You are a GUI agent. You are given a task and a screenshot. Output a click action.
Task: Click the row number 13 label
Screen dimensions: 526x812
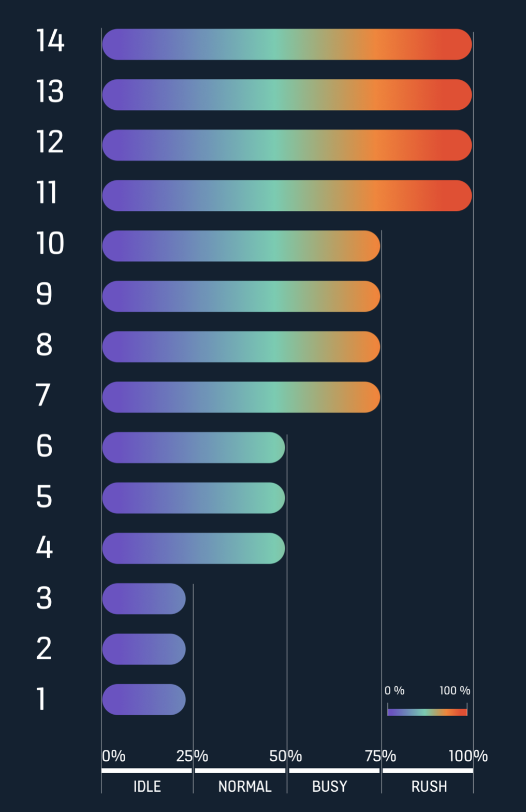click(50, 92)
